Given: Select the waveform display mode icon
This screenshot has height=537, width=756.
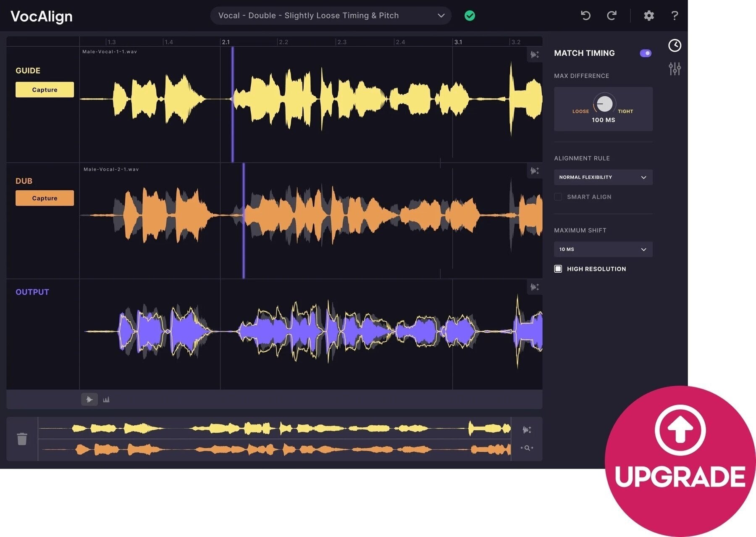Looking at the screenshot, I should [89, 399].
